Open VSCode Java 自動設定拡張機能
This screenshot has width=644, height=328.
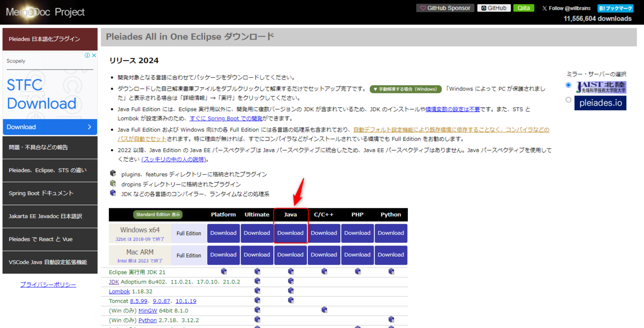[50, 262]
